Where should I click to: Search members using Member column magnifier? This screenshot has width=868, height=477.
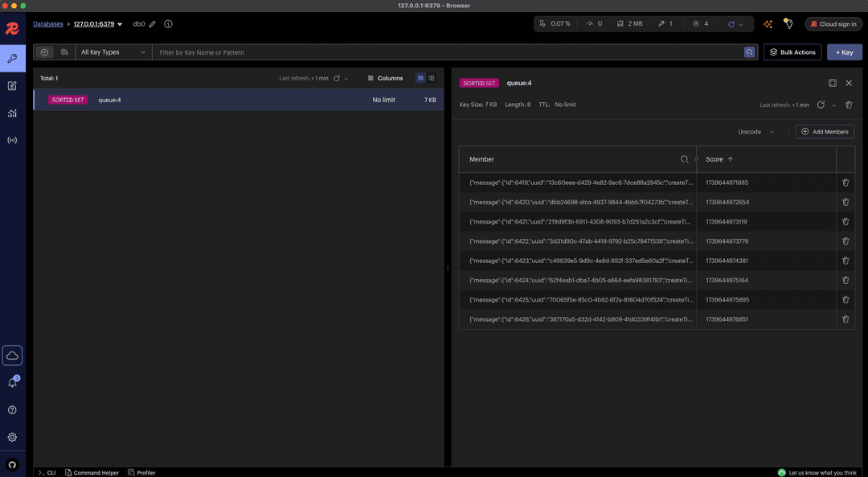[x=684, y=159]
